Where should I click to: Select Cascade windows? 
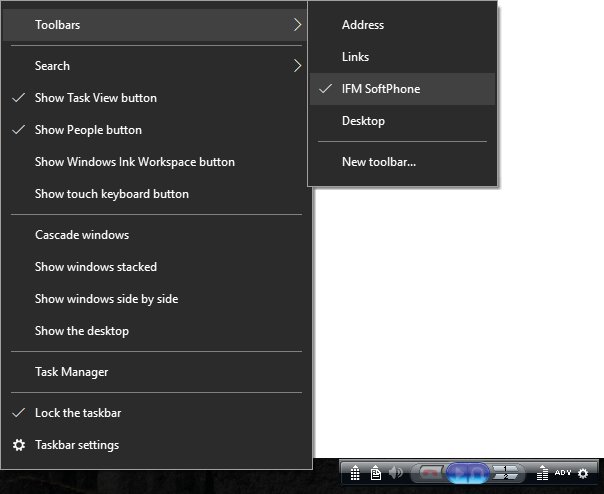156,235
